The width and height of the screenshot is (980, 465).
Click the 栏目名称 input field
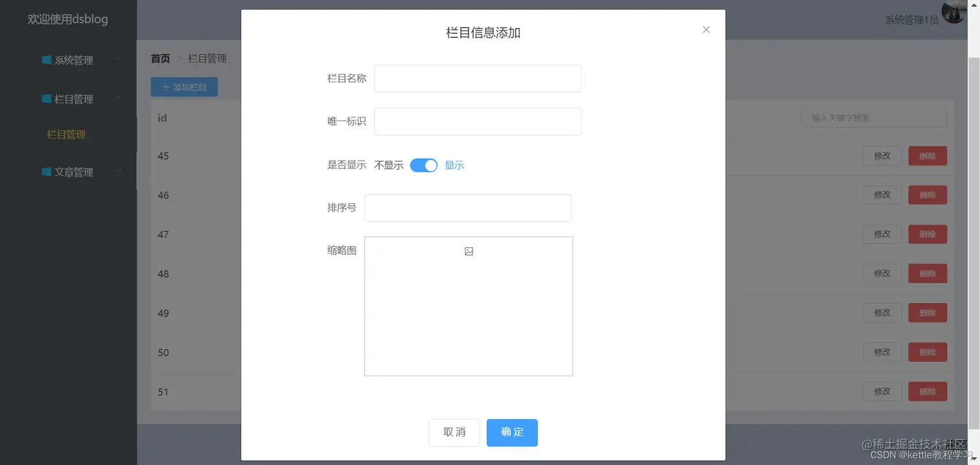tap(477, 78)
